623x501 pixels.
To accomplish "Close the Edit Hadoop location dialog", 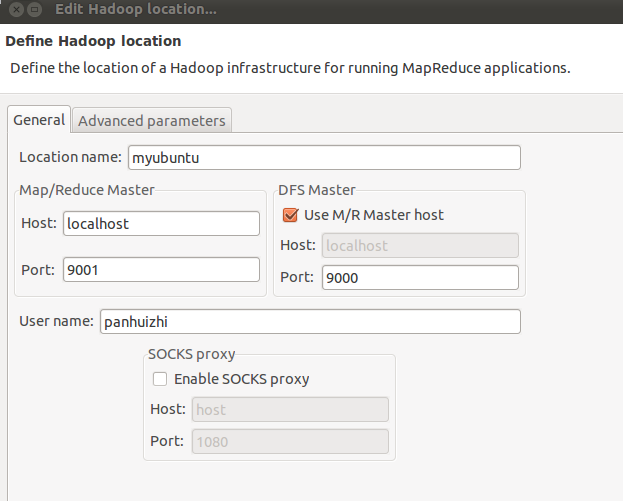I will tap(17, 9).
